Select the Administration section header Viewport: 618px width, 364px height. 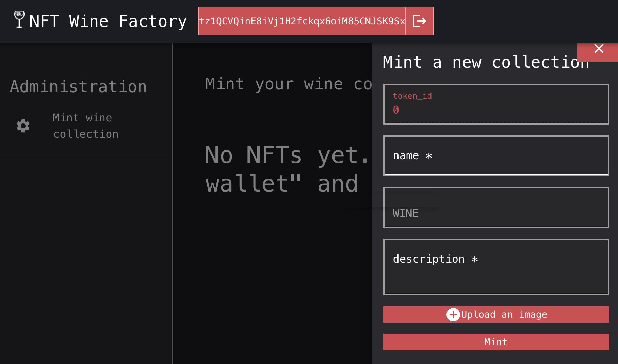coord(78,86)
